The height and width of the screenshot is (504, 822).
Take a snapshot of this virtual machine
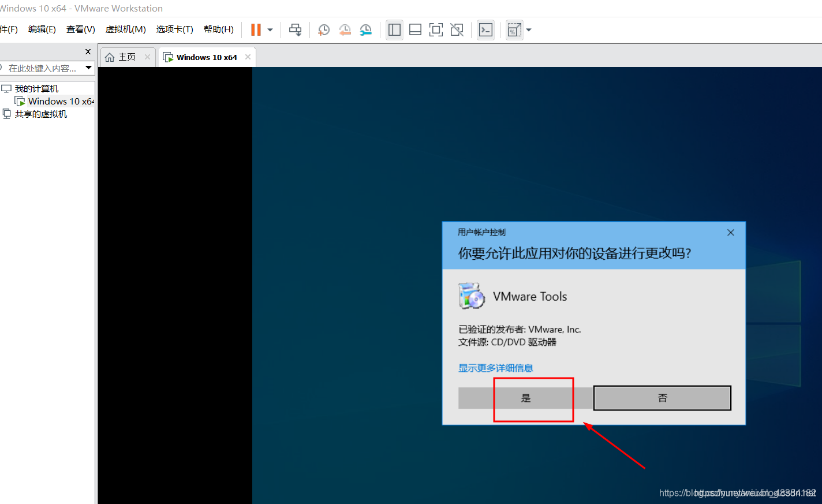pyautogui.click(x=324, y=30)
